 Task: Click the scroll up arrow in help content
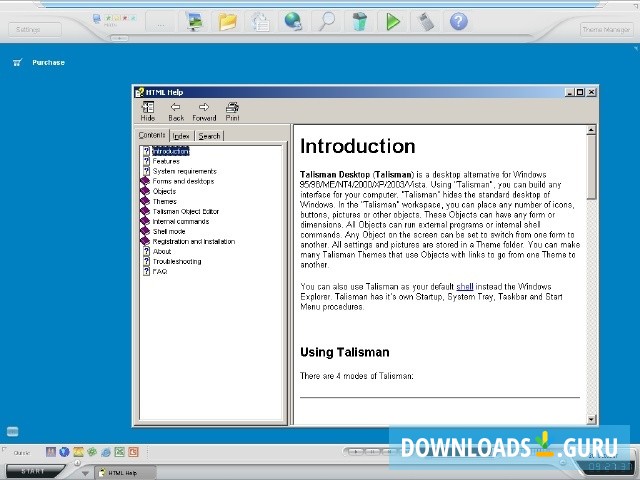[591, 131]
